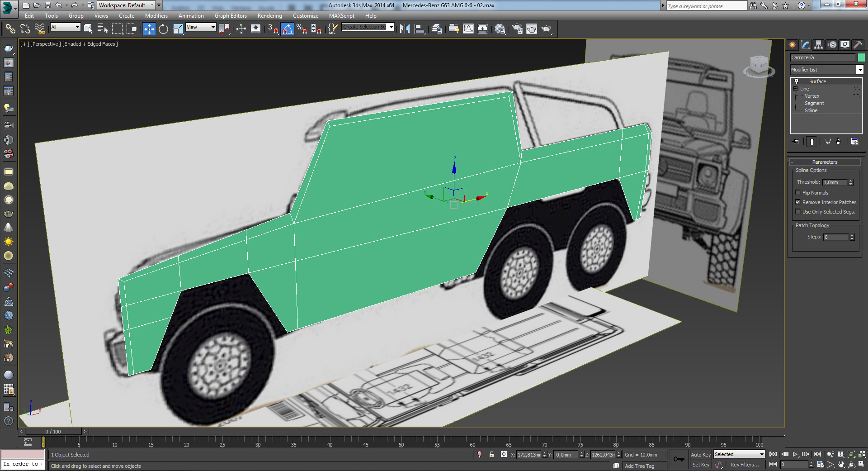Click the green object color swatch
Image resolution: width=868 pixels, height=471 pixels.
[861, 57]
